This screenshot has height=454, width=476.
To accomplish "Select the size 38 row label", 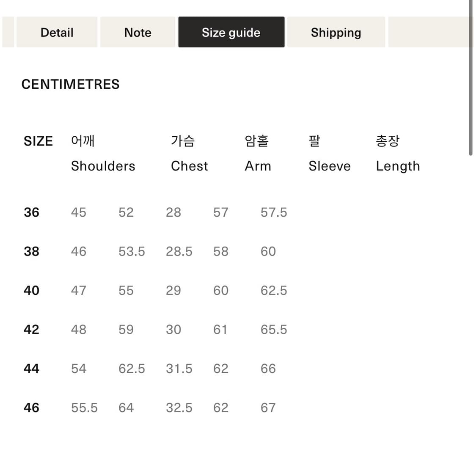I will (32, 251).
